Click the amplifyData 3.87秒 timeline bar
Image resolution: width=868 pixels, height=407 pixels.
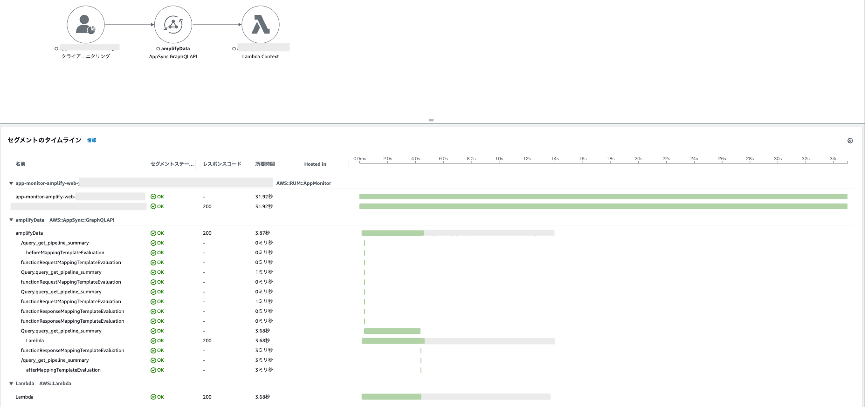coord(393,233)
